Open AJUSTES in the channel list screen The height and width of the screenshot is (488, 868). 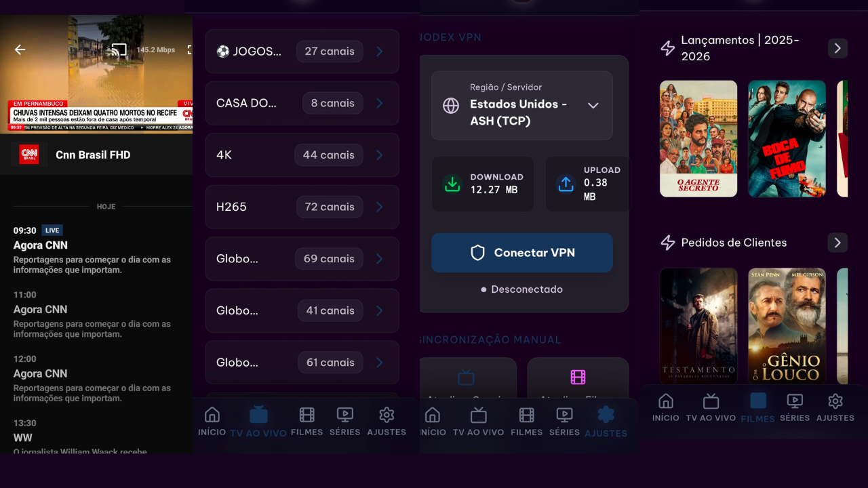coord(387,421)
